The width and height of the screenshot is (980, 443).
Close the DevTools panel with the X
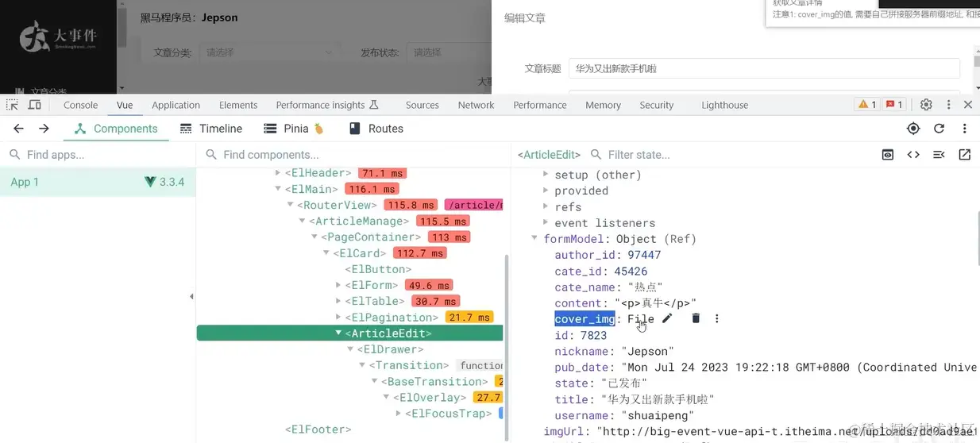coord(967,105)
